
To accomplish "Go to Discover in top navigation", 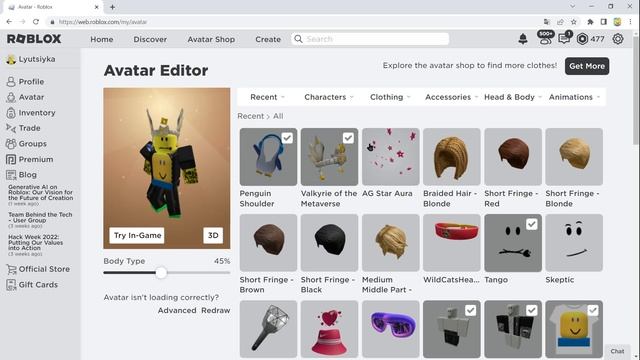I will 150,39.
